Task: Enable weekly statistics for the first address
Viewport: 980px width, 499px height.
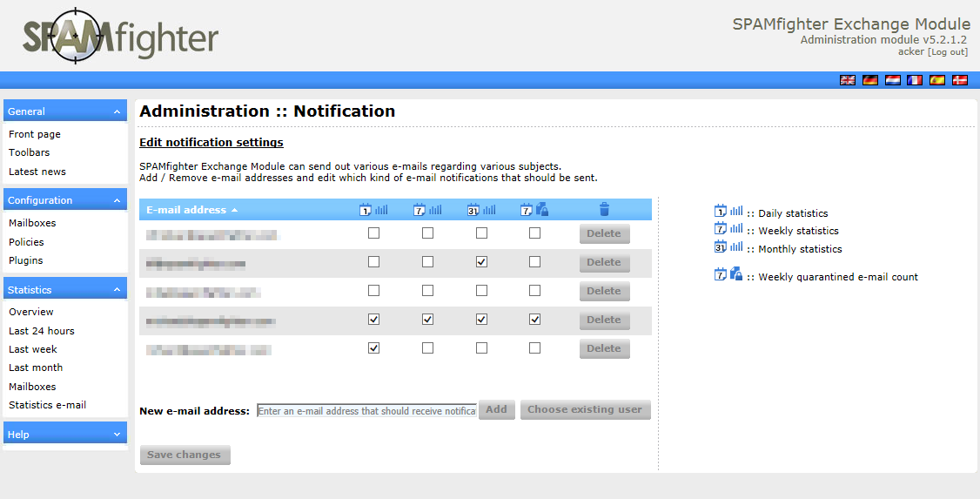Action: pyautogui.click(x=427, y=233)
